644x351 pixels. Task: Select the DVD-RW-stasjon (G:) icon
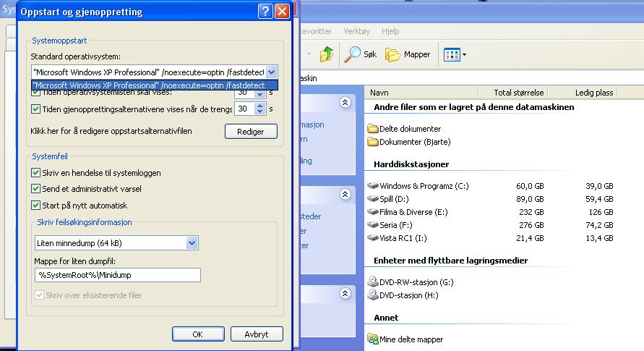point(372,282)
